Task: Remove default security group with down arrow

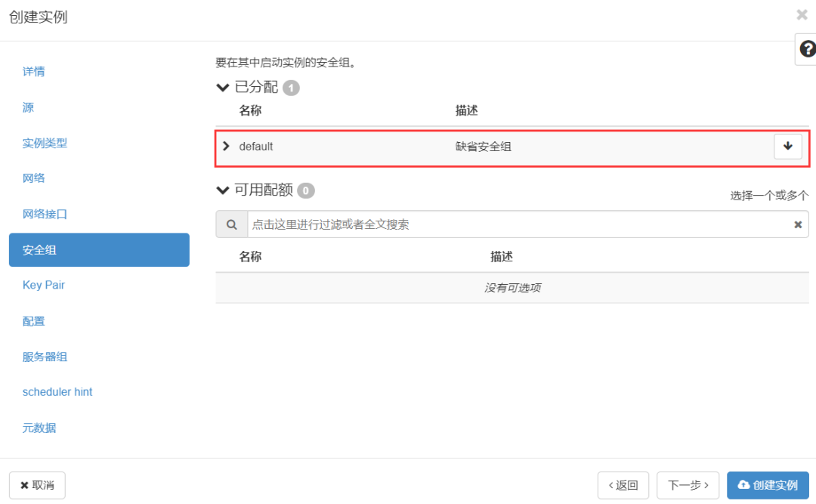Action: point(788,147)
